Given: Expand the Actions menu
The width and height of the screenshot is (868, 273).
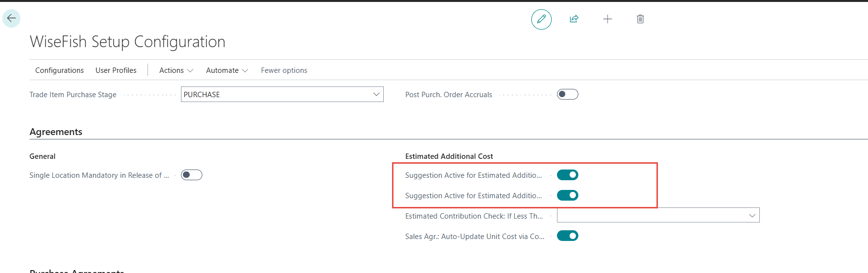Looking at the screenshot, I should pos(176,70).
